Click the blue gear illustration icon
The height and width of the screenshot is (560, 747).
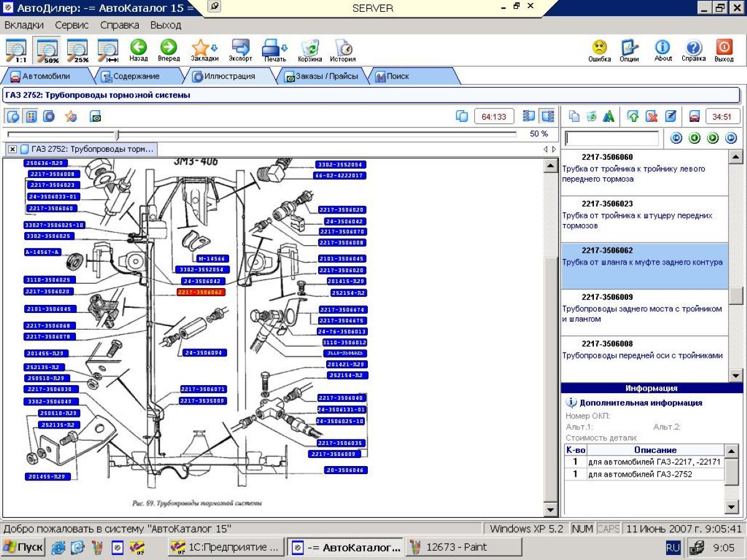[x=49, y=116]
